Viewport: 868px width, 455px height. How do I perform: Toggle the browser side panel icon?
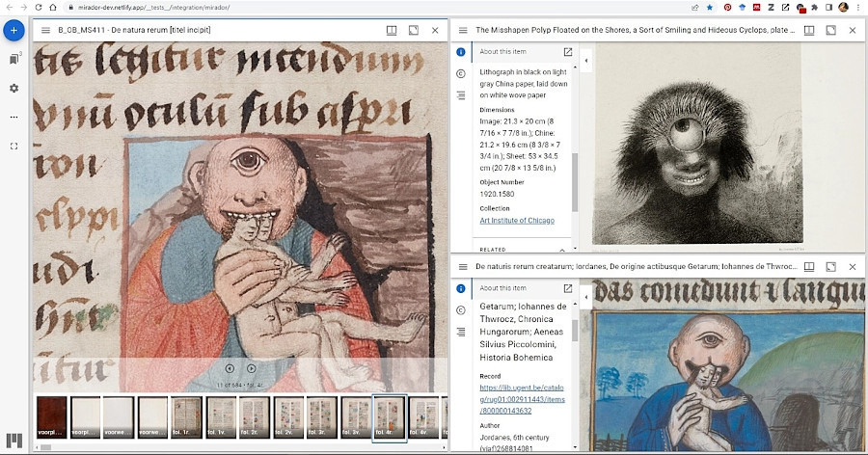(x=828, y=7)
